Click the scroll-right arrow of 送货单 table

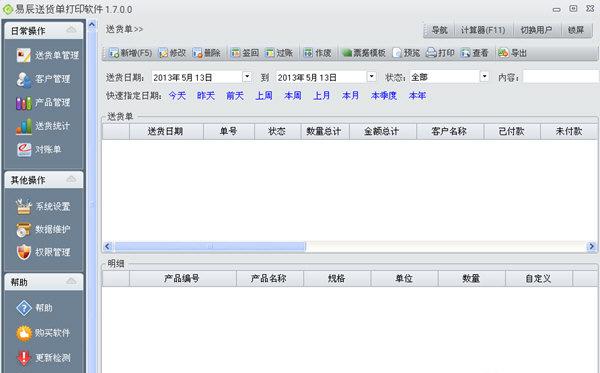592,246
